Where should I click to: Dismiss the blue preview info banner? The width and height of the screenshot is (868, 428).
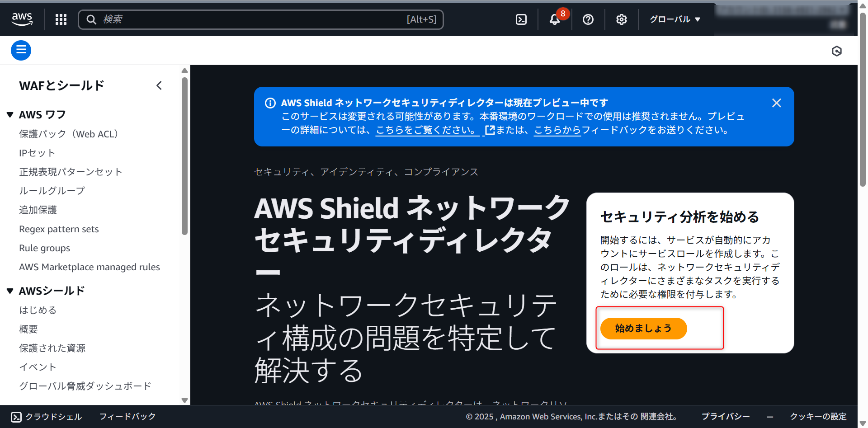coord(777,103)
